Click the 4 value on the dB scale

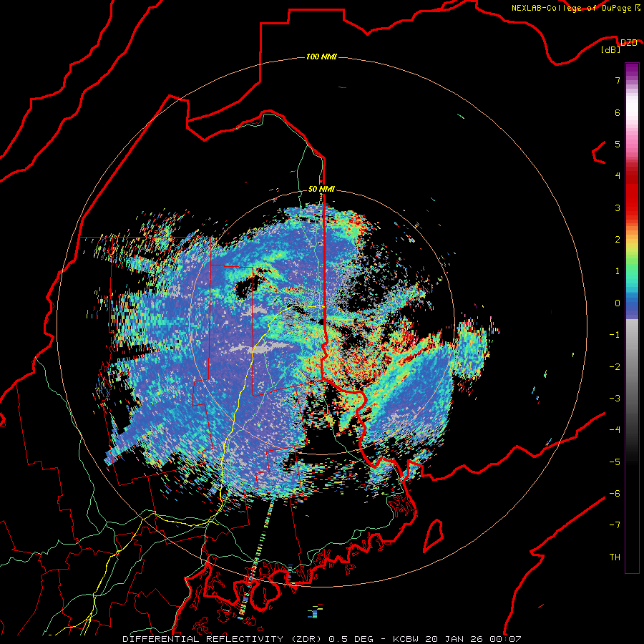pyautogui.click(x=618, y=176)
